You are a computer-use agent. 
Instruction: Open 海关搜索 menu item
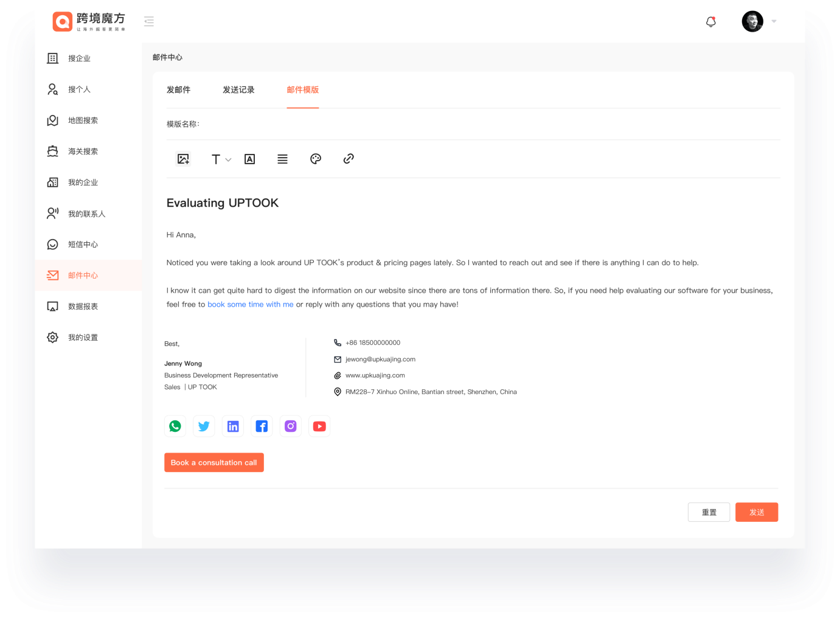coord(89,151)
